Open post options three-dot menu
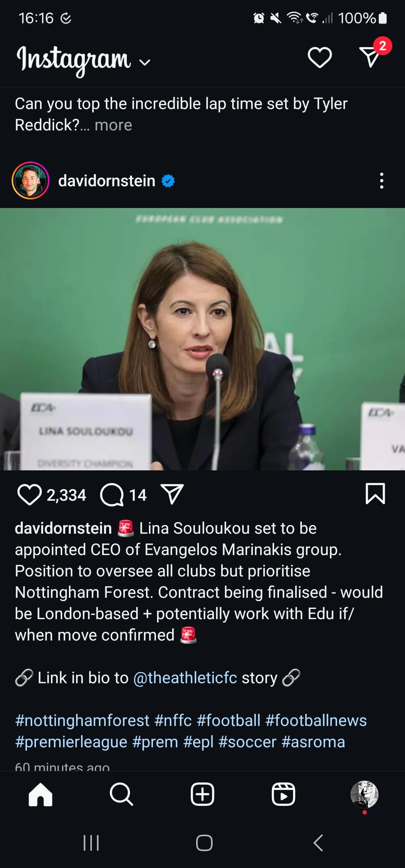Screen dimensions: 405x868 pyautogui.click(x=381, y=181)
